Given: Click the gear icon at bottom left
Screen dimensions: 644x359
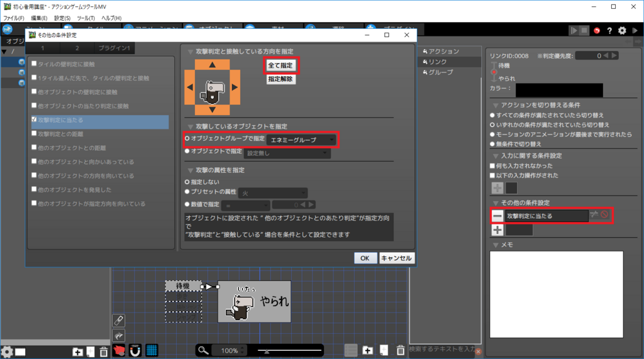Looking at the screenshot, I should 7,351.
